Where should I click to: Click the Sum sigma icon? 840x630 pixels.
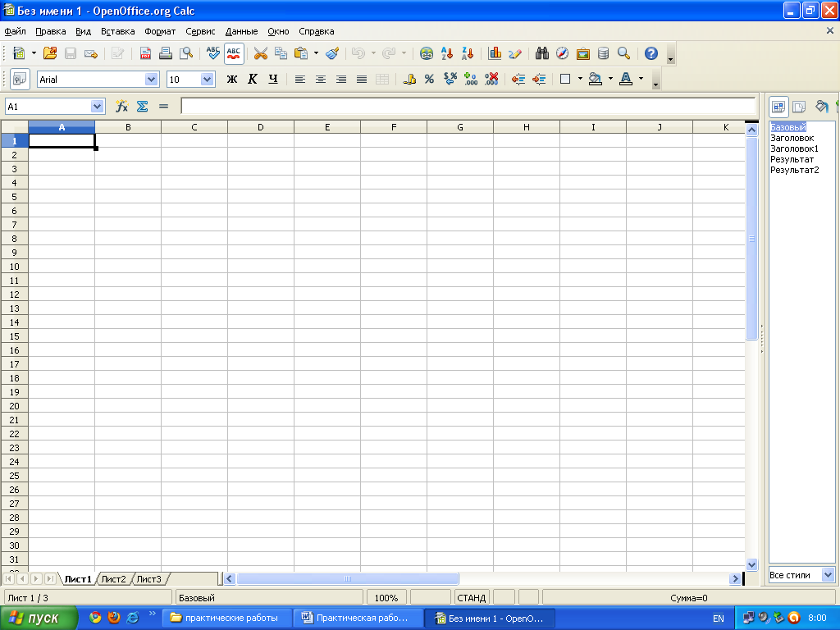click(143, 106)
